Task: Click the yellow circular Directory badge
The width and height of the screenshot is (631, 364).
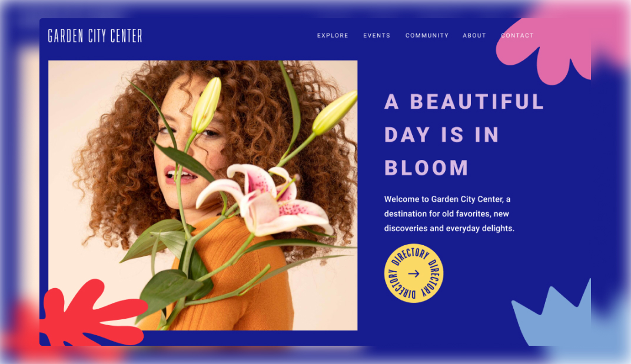Action: click(414, 273)
